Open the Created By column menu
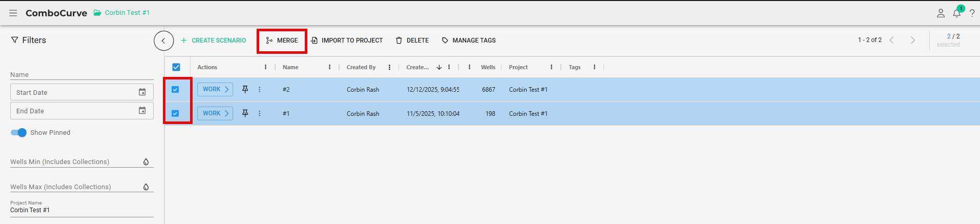 (x=389, y=67)
